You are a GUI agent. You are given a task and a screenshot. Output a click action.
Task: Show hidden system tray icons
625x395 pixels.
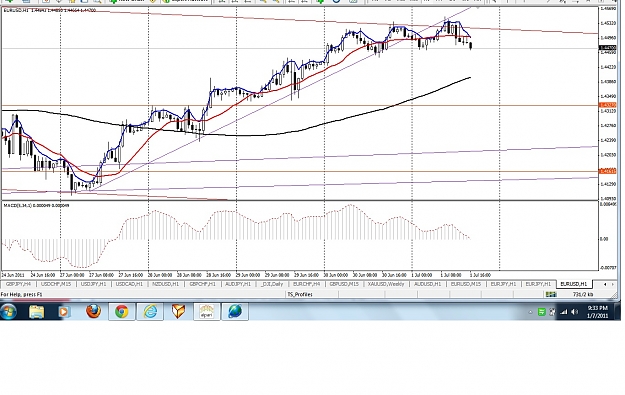pyautogui.click(x=530, y=312)
